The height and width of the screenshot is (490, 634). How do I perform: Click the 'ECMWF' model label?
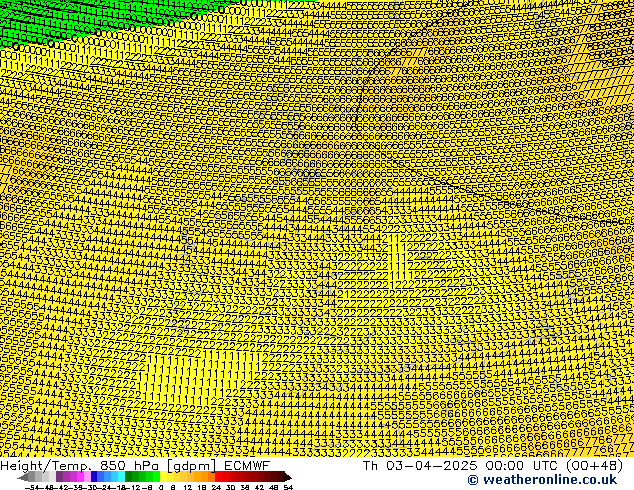(247, 466)
